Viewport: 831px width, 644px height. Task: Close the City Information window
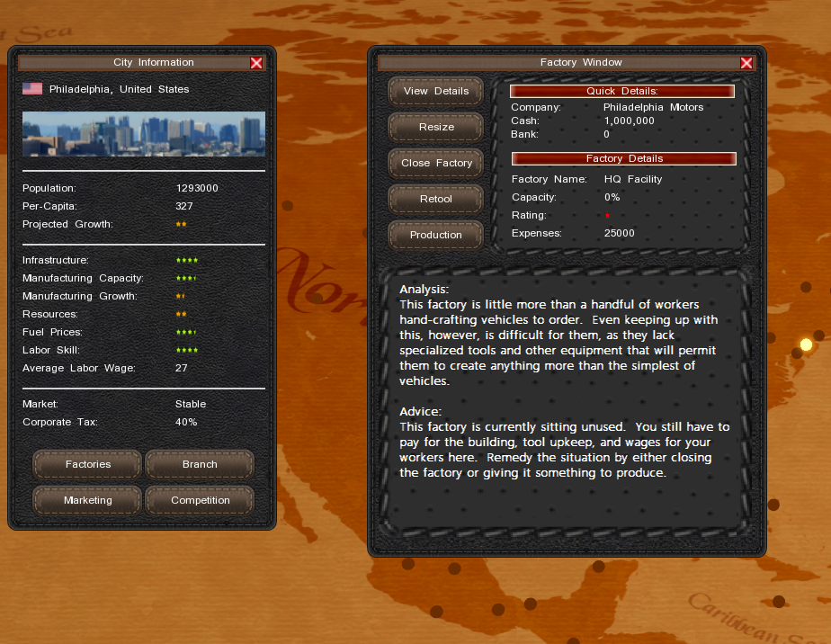(256, 63)
